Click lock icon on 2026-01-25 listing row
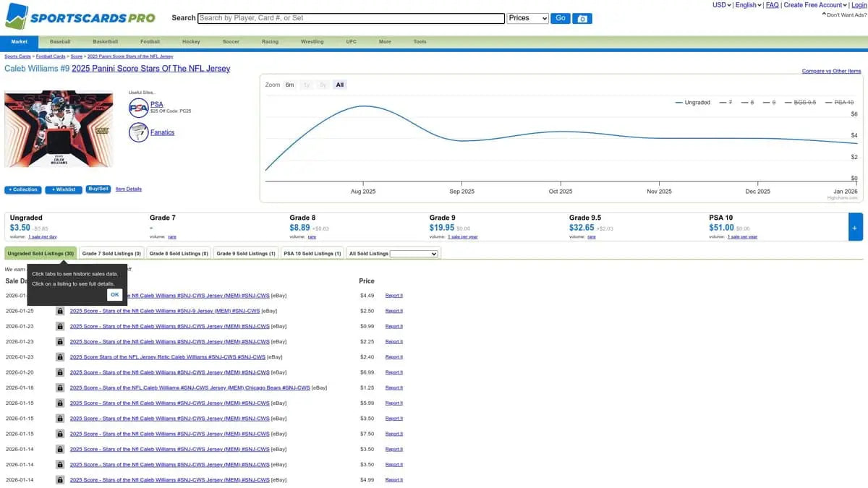 (x=60, y=311)
